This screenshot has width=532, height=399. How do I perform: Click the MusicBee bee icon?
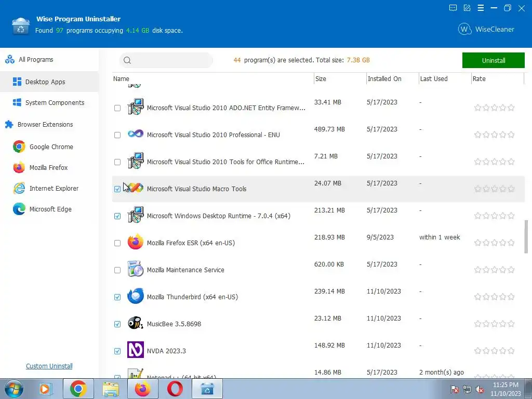136,323
